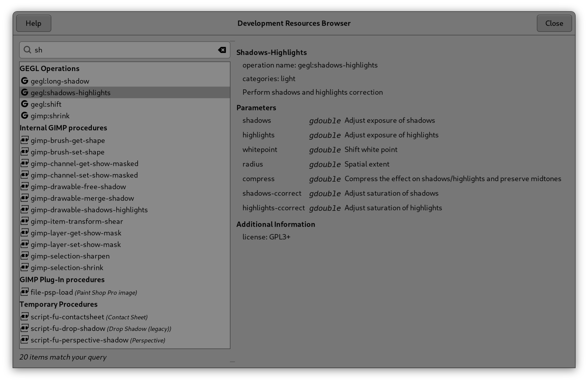This screenshot has width=588, height=382.
Task: Click the 'Shadows-Highlights' details heading
Action: point(271,52)
